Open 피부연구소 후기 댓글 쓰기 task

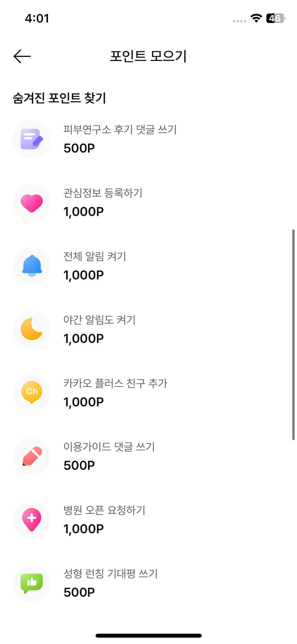tap(148, 139)
